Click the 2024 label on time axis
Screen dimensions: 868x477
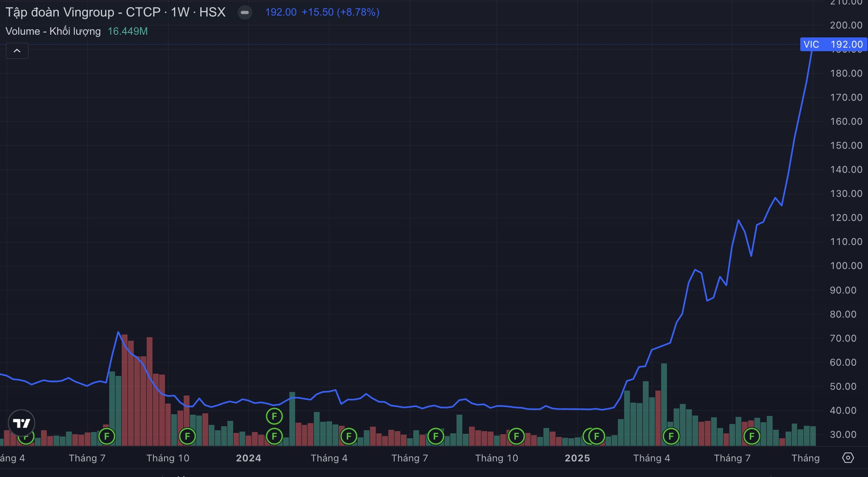click(248, 458)
